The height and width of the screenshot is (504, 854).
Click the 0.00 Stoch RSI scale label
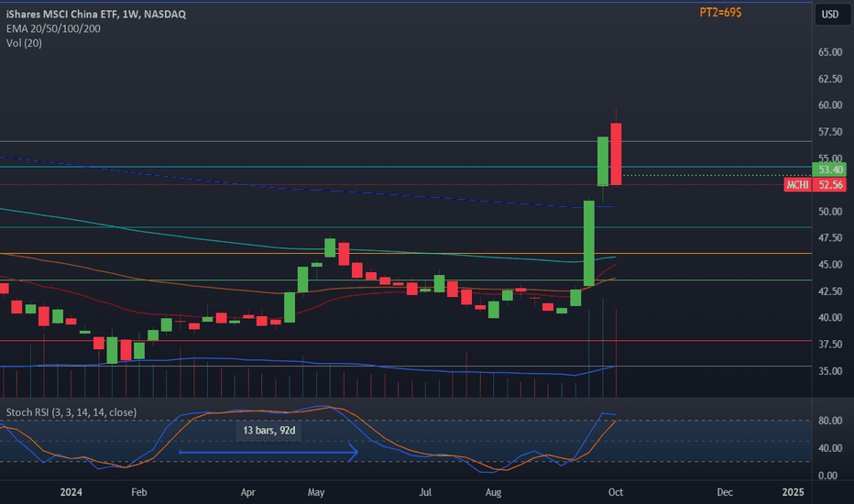tap(827, 476)
